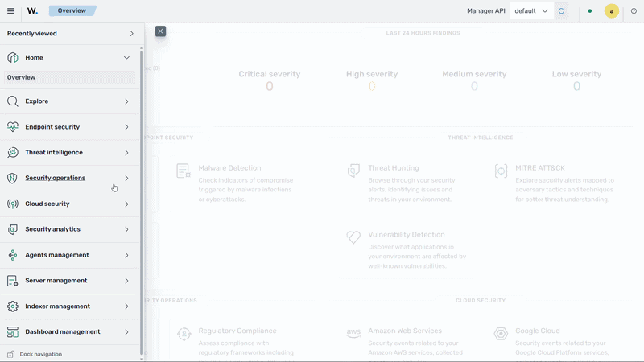
Task: Expand the Agents management chevron
Action: tap(126, 255)
